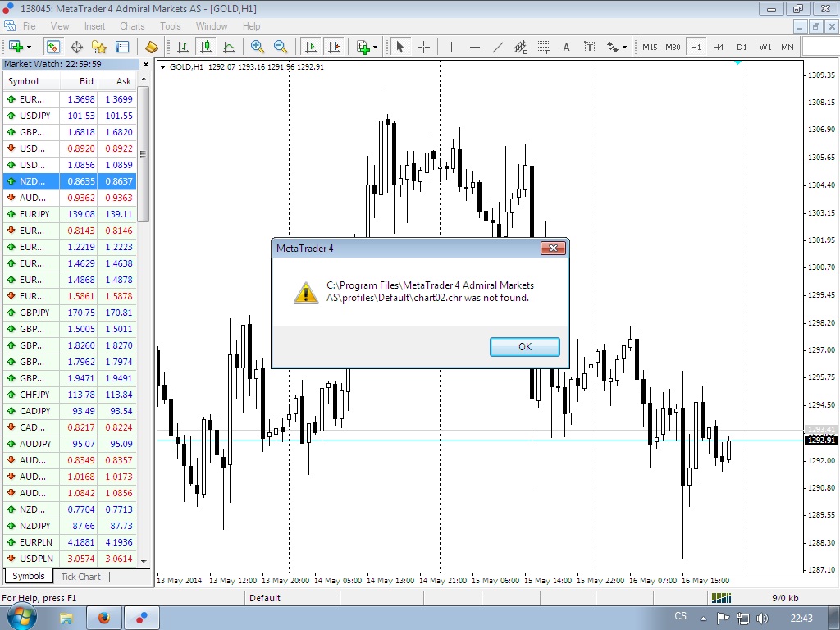This screenshot has width=840, height=630.
Task: Select the Draw Text tool
Action: (x=566, y=47)
